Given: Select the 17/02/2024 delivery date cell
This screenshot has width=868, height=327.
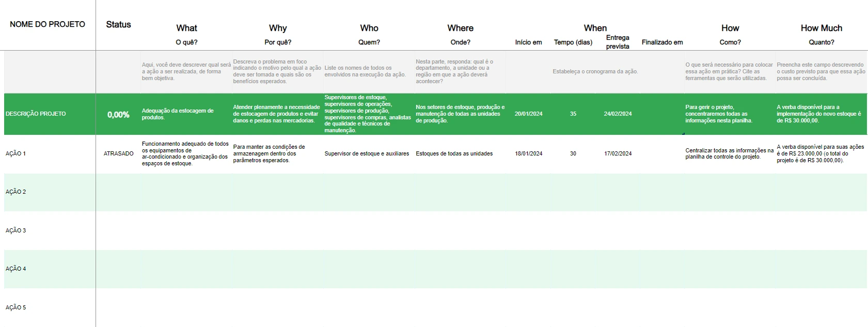Looking at the screenshot, I should (x=618, y=153).
